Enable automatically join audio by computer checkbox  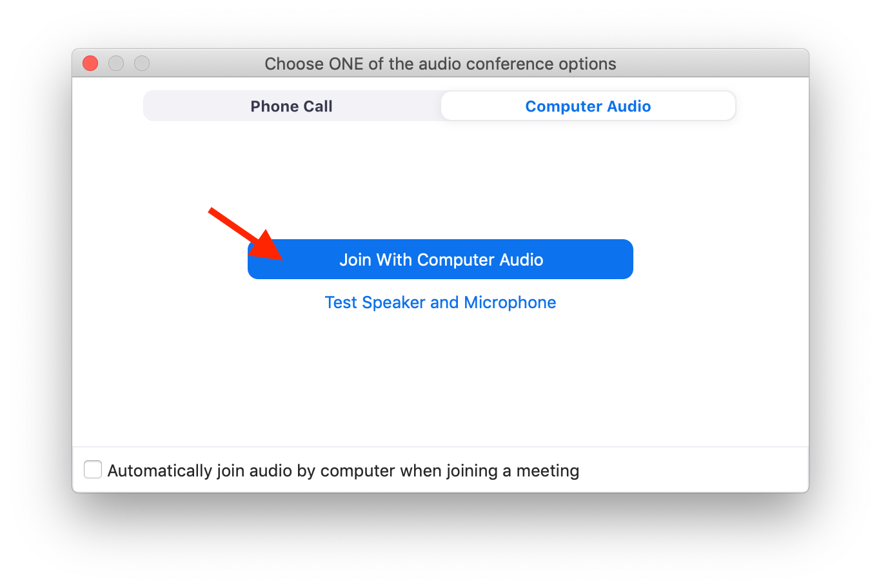coord(93,469)
